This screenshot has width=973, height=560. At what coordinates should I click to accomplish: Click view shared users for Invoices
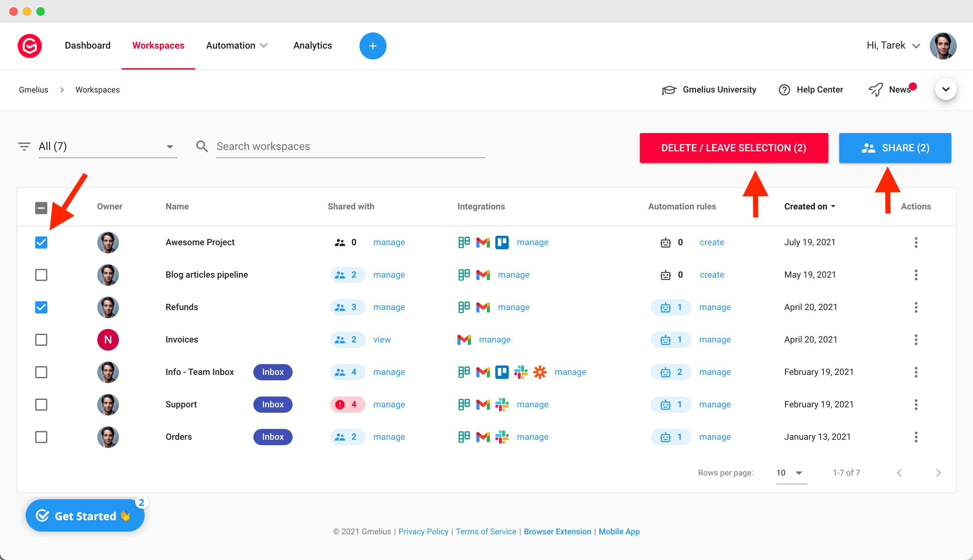click(382, 340)
